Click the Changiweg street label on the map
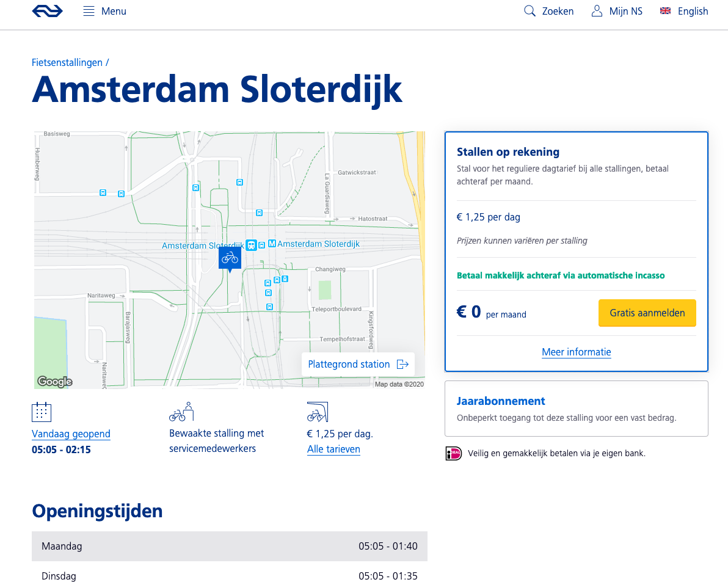Viewport: 728px width, 582px height. pyautogui.click(x=330, y=269)
